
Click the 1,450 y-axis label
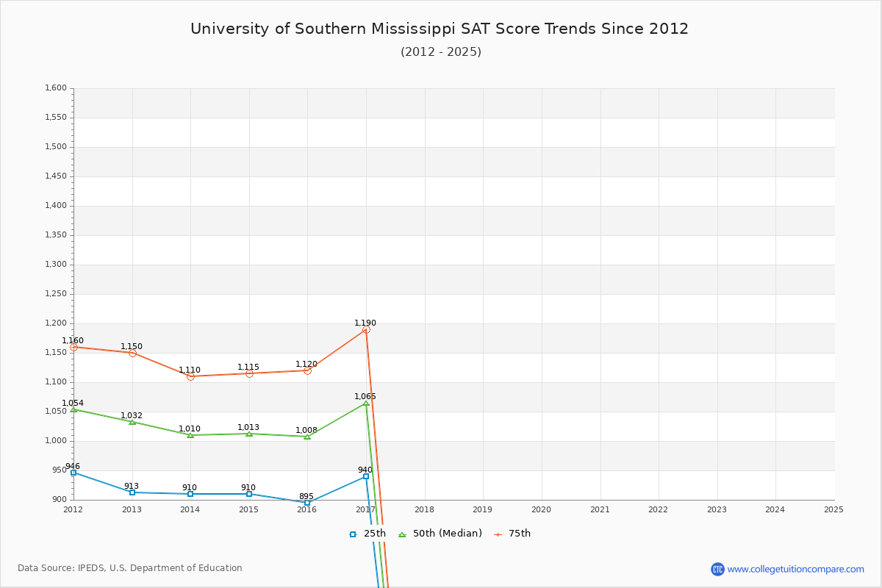click(x=56, y=176)
